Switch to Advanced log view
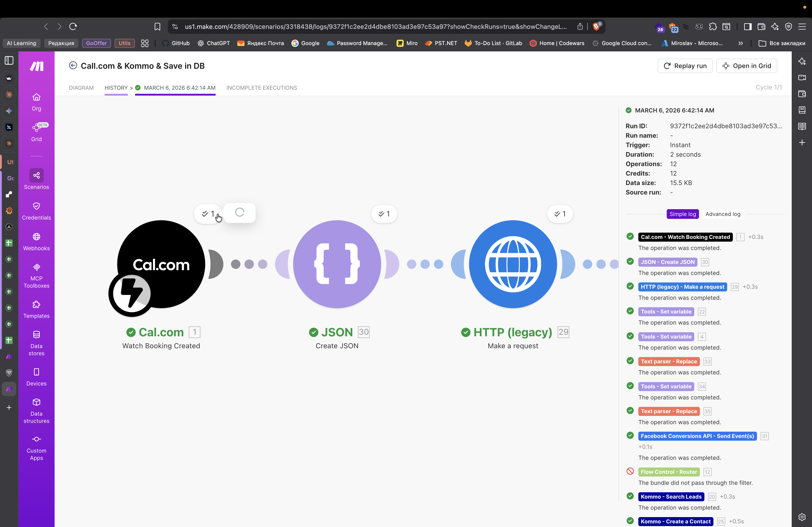Image resolution: width=812 pixels, height=527 pixels. 723,214
